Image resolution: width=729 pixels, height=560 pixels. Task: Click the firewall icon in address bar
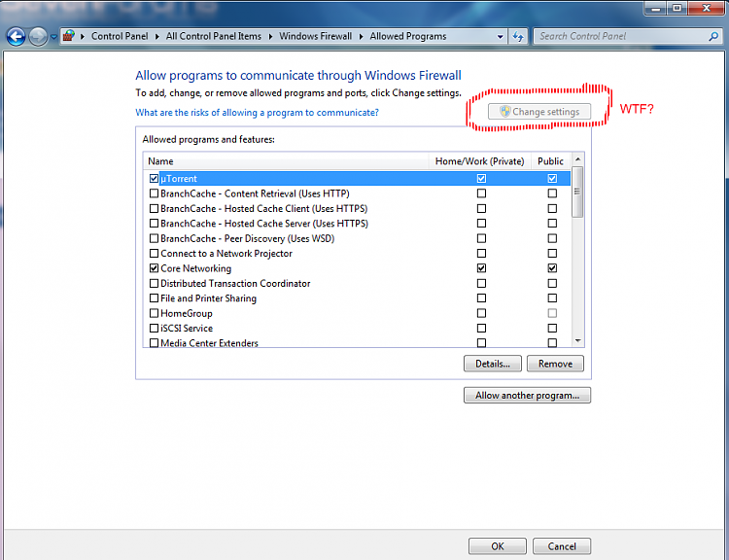(x=69, y=36)
